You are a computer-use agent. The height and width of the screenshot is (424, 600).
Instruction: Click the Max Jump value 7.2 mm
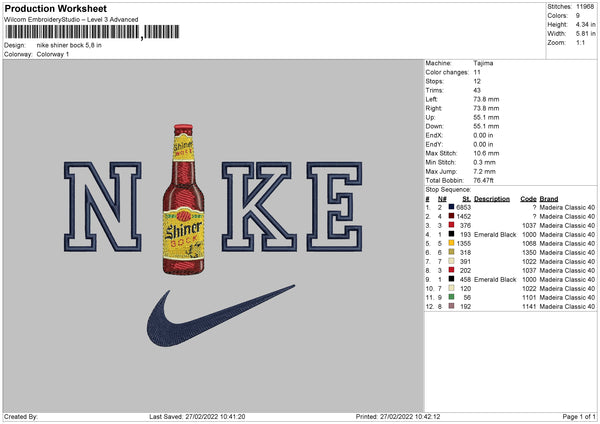coord(484,171)
